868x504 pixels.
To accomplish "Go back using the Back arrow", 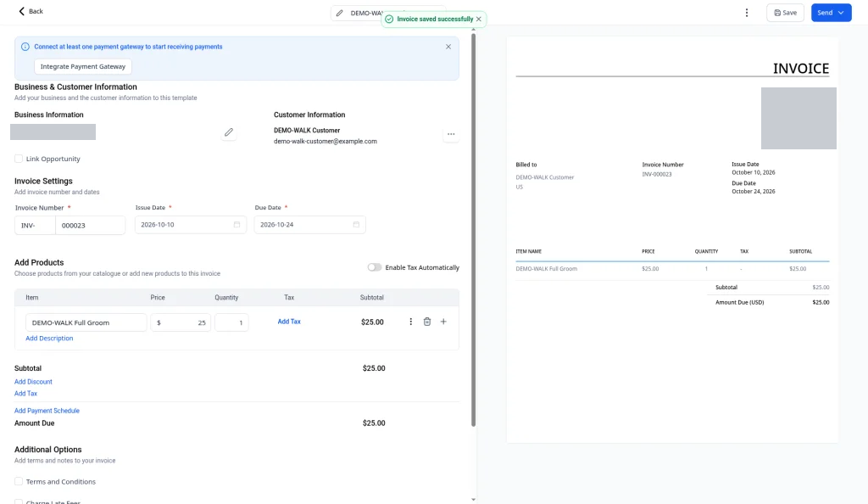I will pos(31,11).
